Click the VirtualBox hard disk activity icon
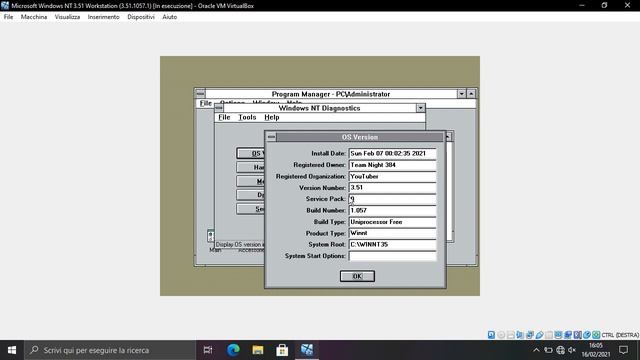The width and height of the screenshot is (640, 360). 491,335
